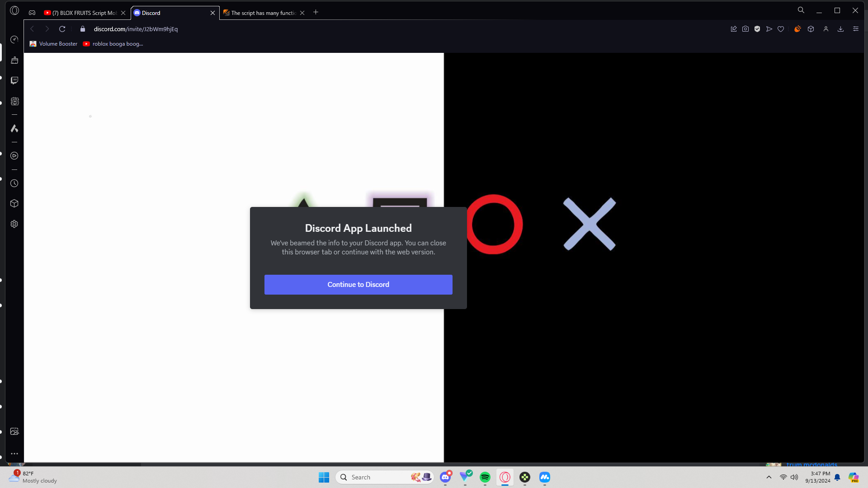
Task: Open the taskbar app with green checkmark badge
Action: click(x=465, y=477)
